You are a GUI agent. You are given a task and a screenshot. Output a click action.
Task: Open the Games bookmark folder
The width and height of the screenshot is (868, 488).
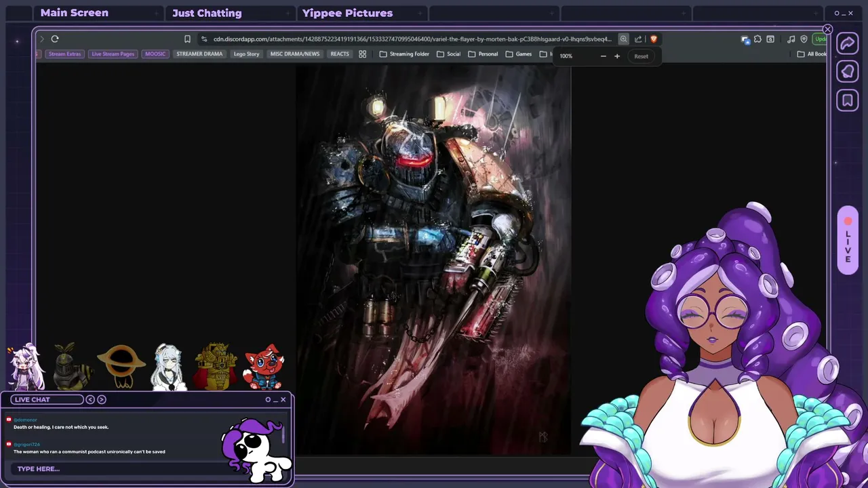point(519,54)
